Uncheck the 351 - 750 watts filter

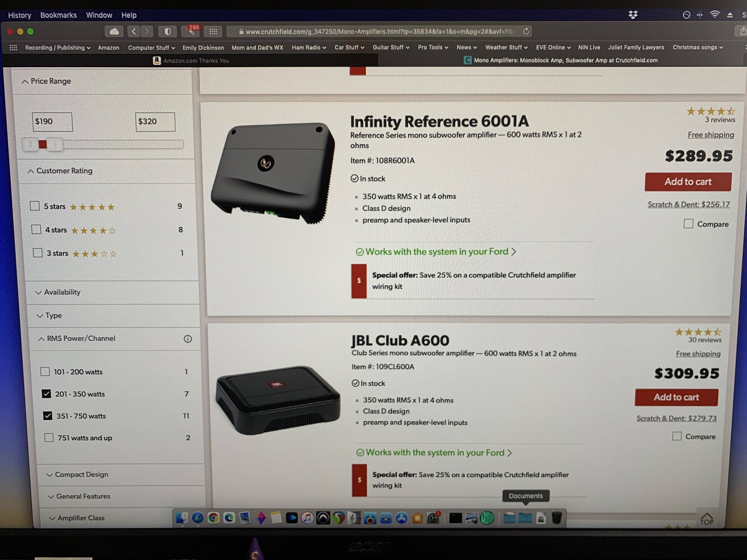click(48, 416)
